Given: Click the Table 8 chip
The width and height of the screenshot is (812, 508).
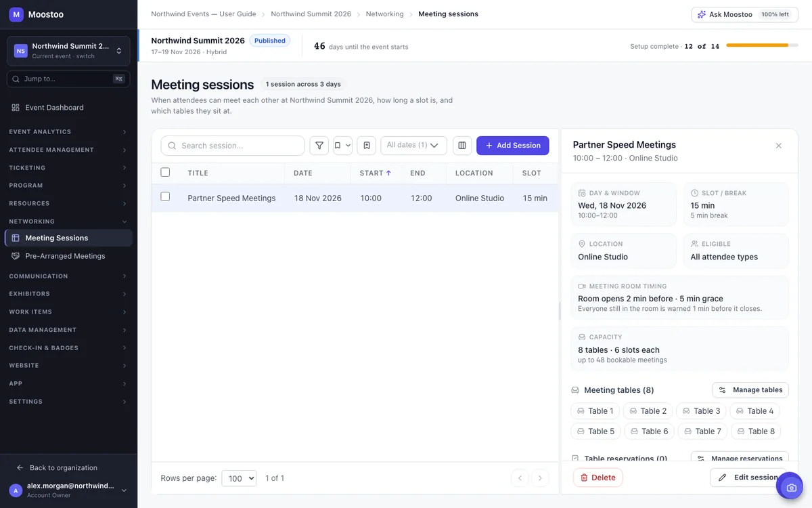Looking at the screenshot, I should tap(756, 431).
